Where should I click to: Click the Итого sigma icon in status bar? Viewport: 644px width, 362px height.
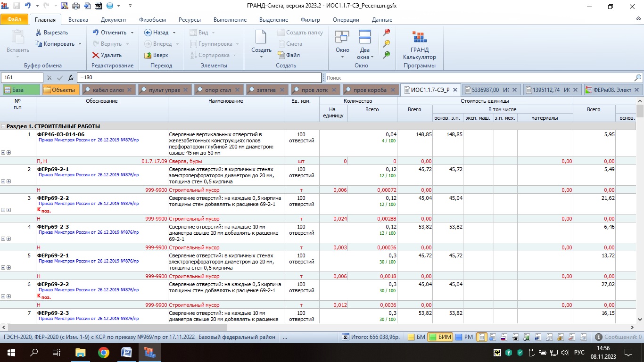pos(346,337)
